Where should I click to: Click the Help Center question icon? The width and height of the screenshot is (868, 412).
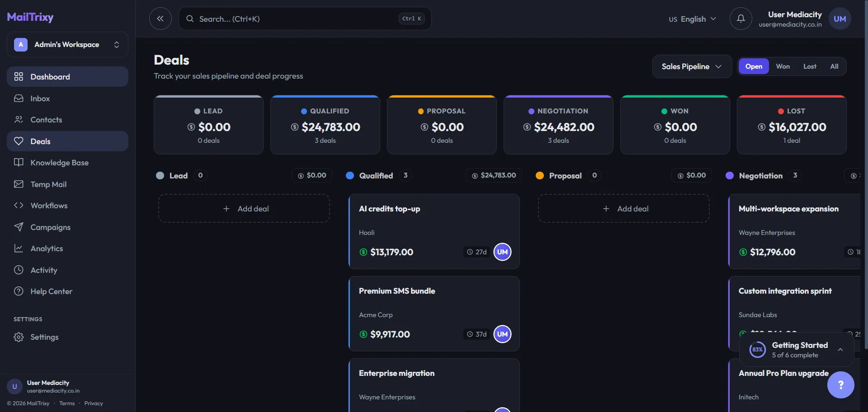click(x=19, y=291)
